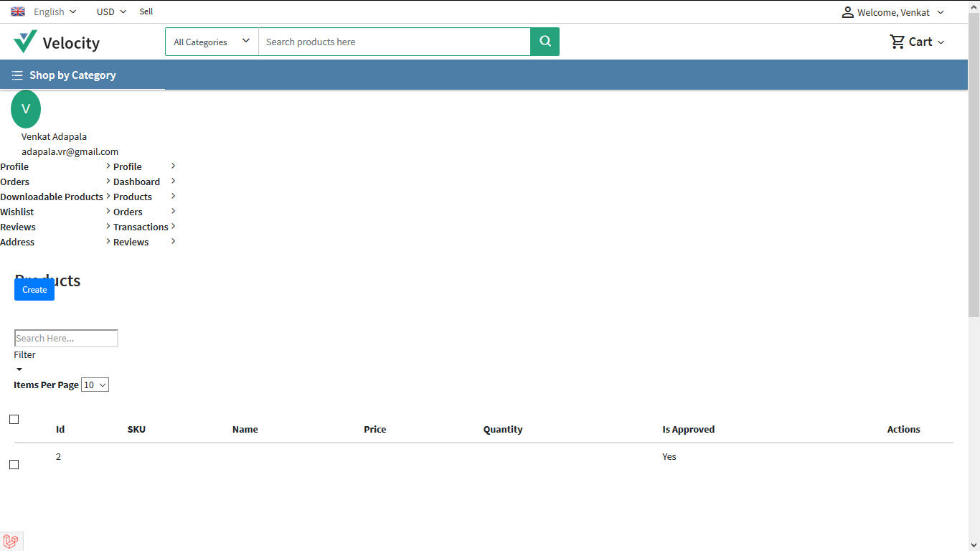The width and height of the screenshot is (980, 551).
Task: Open Wishlist in customer menu
Action: pos(17,212)
